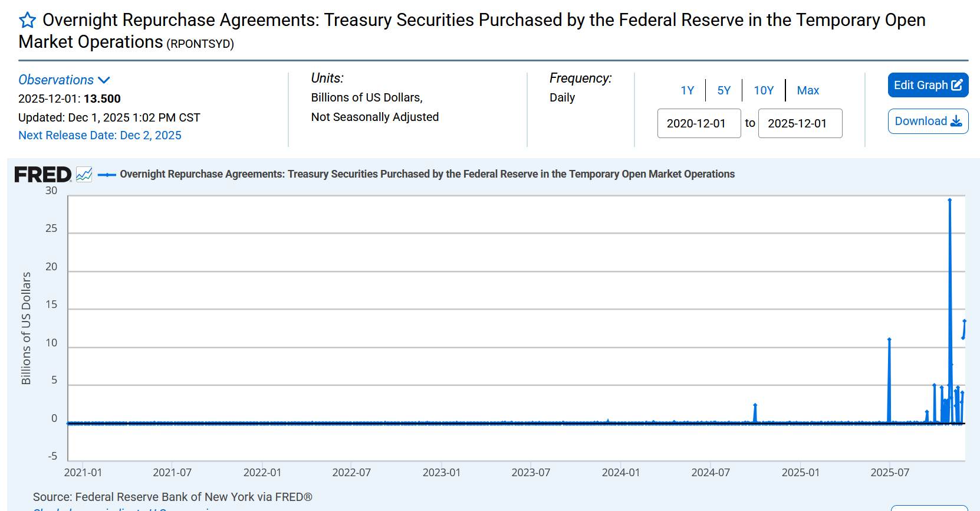The width and height of the screenshot is (980, 511).
Task: Click the latest data point at 13.5
Action: coord(965,321)
